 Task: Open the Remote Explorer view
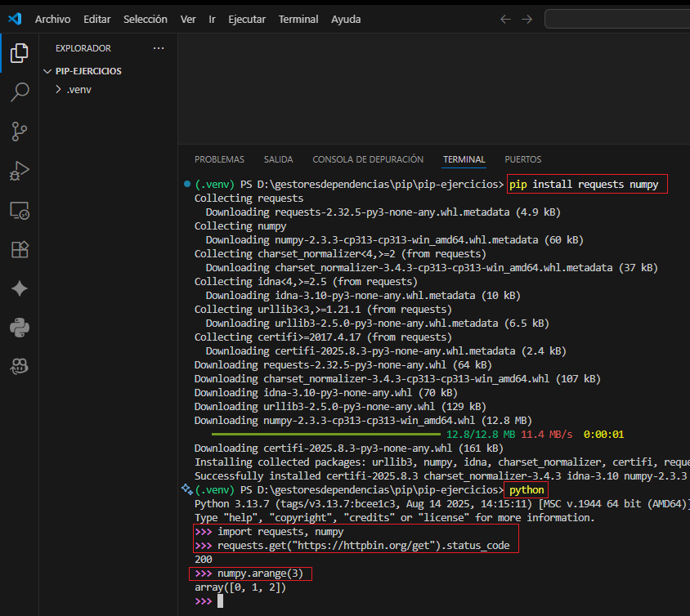19,210
